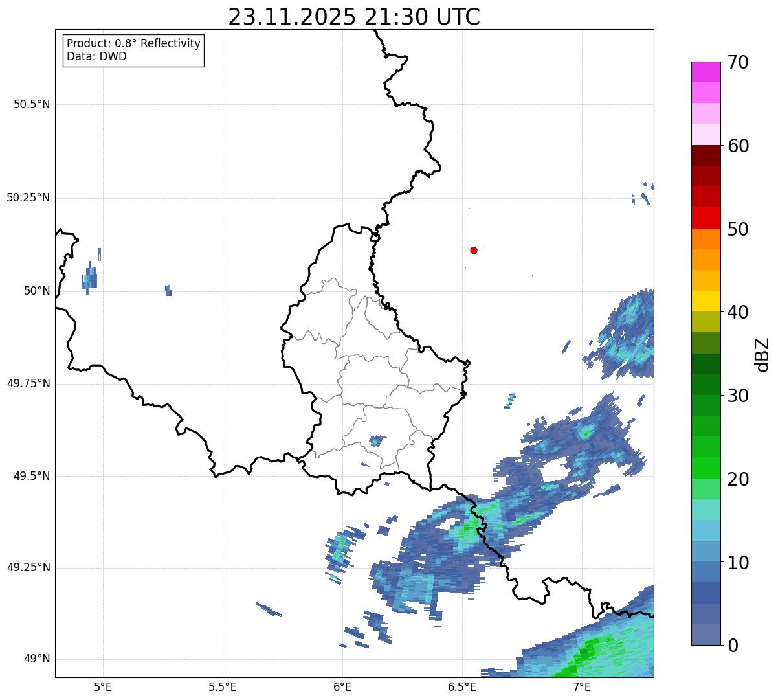Click the '50.25°N' latitude label
Screen dimensions: 778x700
(28, 198)
